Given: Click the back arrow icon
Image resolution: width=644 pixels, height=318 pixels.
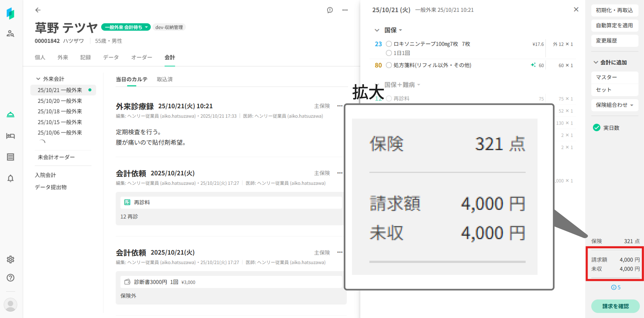Looking at the screenshot, I should point(38,10).
